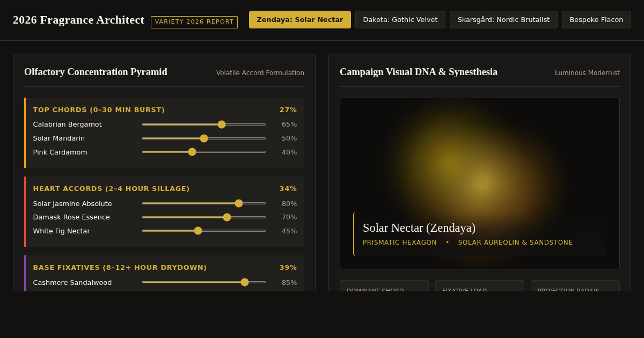Viewport: 644px width, 338px height.
Task: Switch to Dakota: Gothic Velvet tab
Action: pyautogui.click(x=400, y=20)
